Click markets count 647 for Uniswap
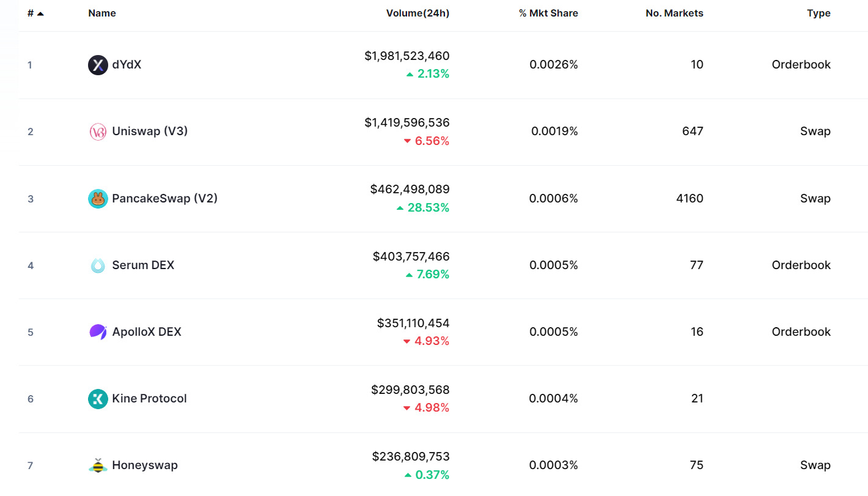868x496 pixels. click(x=693, y=131)
